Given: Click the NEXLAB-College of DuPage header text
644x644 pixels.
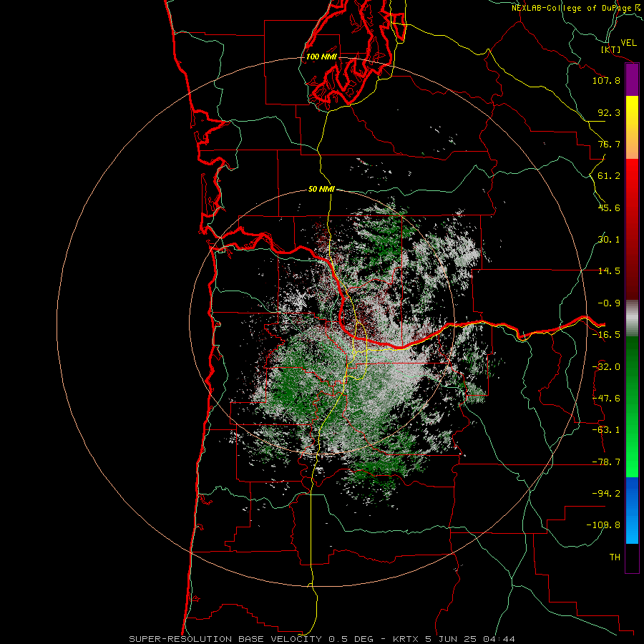Looking at the screenshot, I should click(577, 8).
